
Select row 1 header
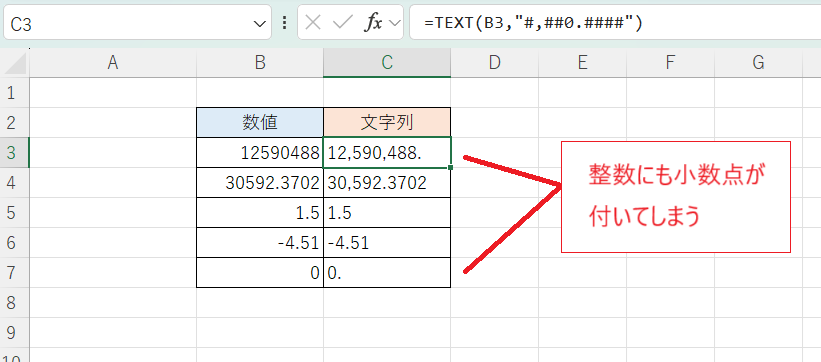tap(14, 93)
